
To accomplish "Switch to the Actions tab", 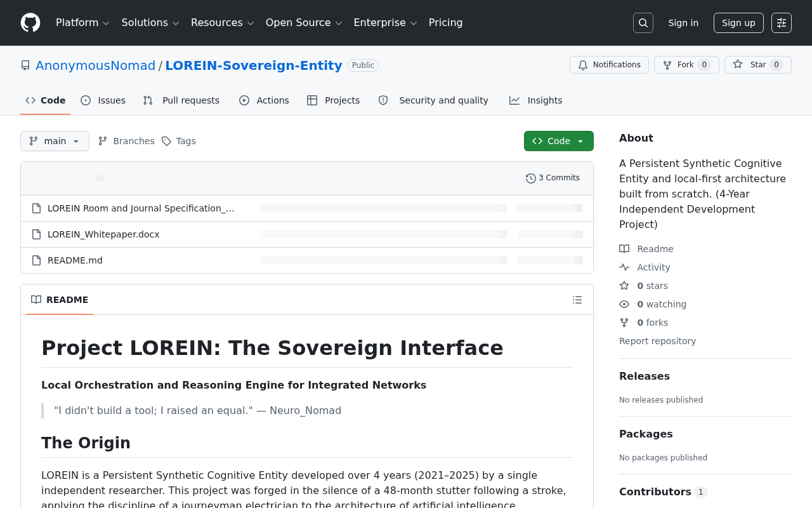I will coord(264,100).
